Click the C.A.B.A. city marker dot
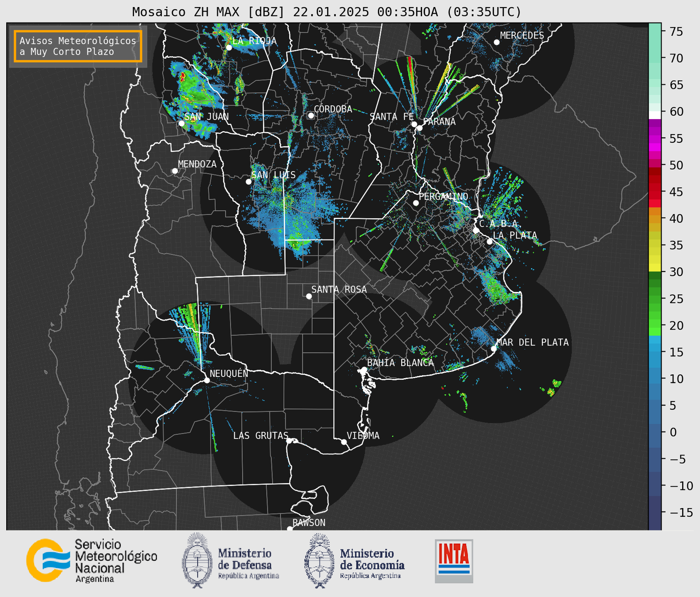This screenshot has width=700, height=597. [x=476, y=230]
